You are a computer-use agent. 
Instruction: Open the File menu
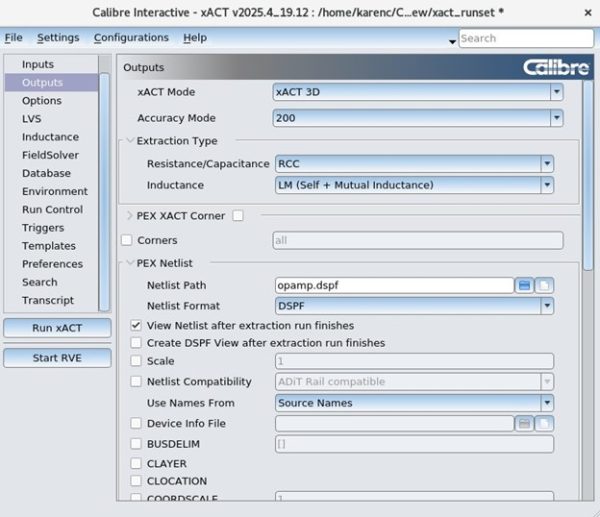(13, 38)
